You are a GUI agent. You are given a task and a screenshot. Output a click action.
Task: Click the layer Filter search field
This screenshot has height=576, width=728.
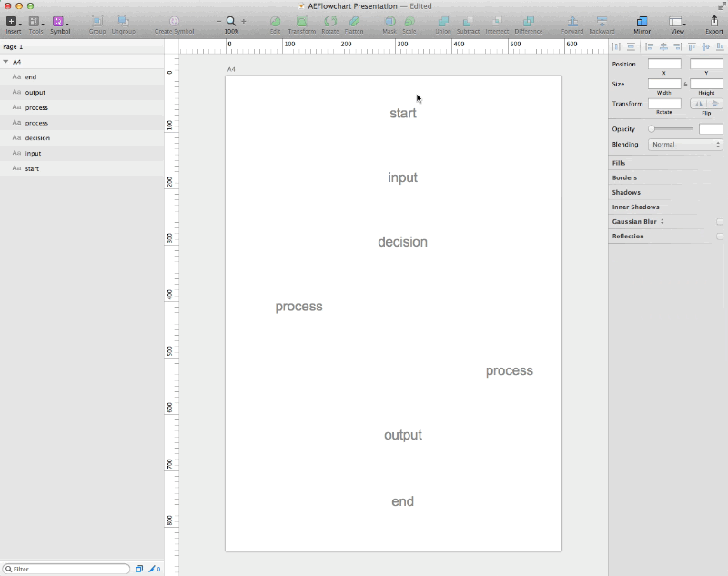coord(68,569)
